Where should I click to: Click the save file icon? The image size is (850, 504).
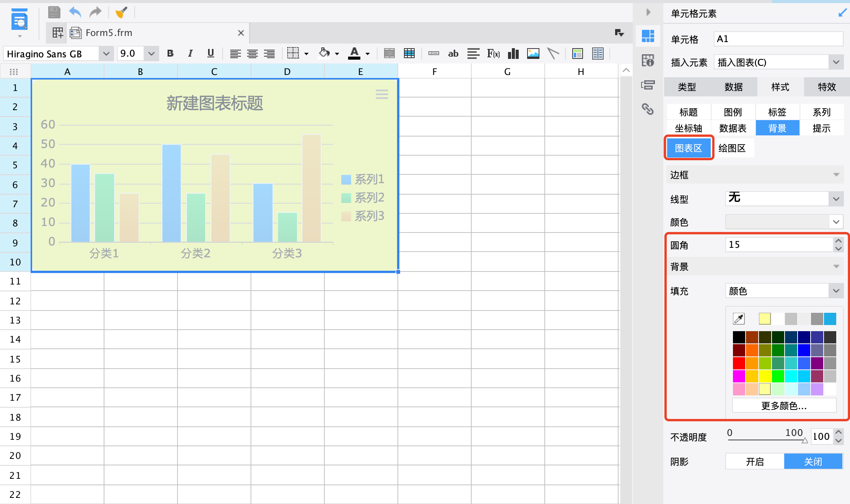coord(54,12)
